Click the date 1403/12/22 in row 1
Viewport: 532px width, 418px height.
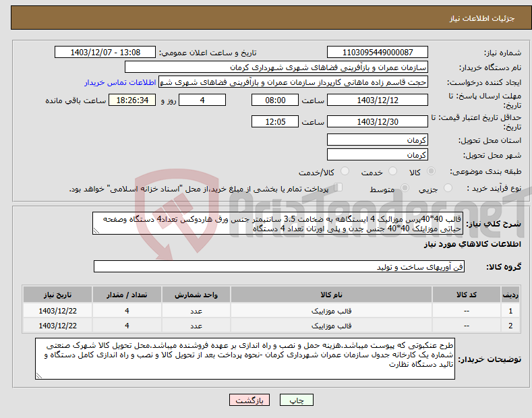tap(57, 311)
